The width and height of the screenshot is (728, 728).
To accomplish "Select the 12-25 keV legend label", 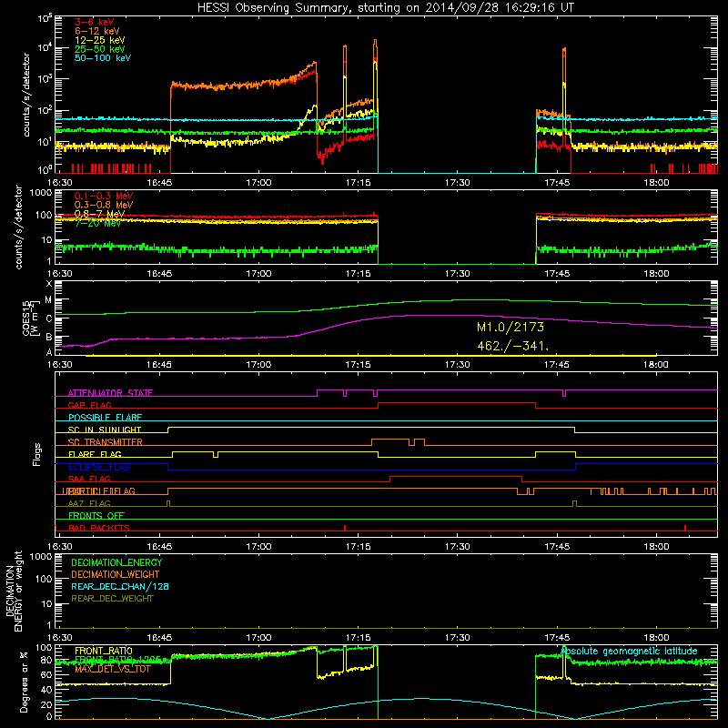I will (100, 40).
